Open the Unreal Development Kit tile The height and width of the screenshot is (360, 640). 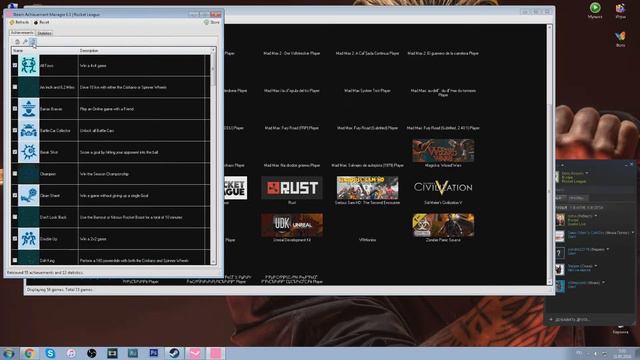pos(292,225)
